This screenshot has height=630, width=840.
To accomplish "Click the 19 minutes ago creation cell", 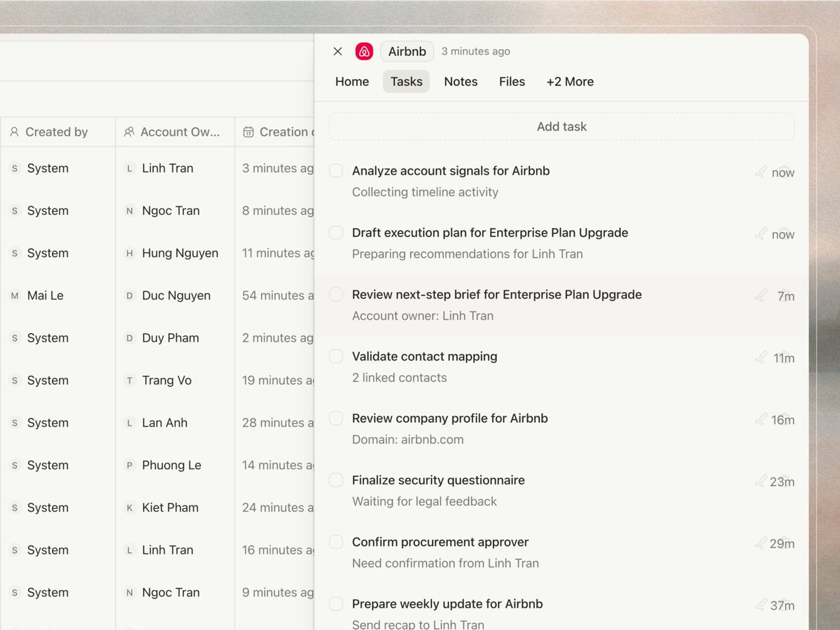I will click(275, 380).
